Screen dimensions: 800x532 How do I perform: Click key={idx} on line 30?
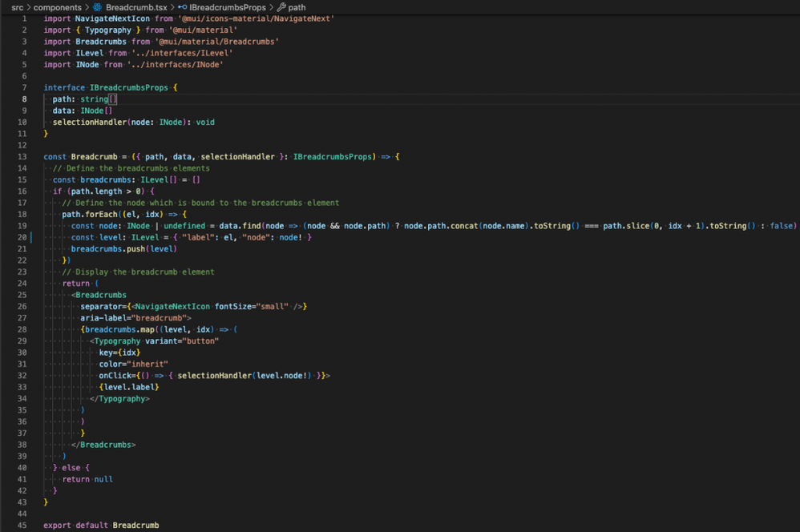pos(119,353)
